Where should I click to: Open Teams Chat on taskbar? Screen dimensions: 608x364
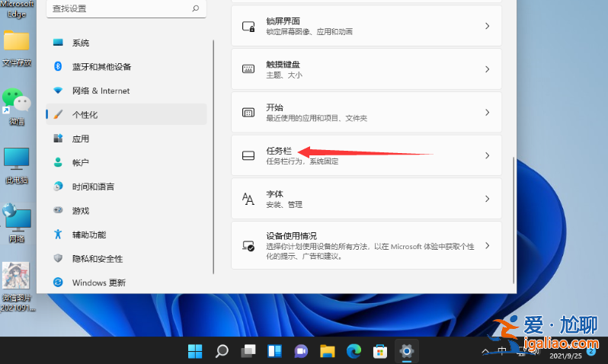click(x=301, y=351)
